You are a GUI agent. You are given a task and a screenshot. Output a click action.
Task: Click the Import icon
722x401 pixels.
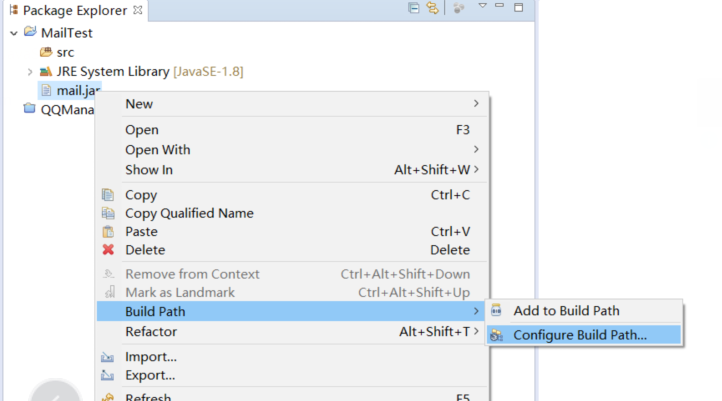click(107, 357)
